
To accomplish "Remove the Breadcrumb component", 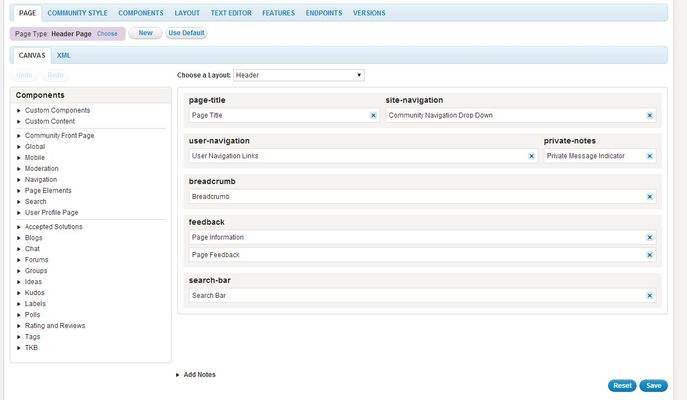I will tap(650, 197).
